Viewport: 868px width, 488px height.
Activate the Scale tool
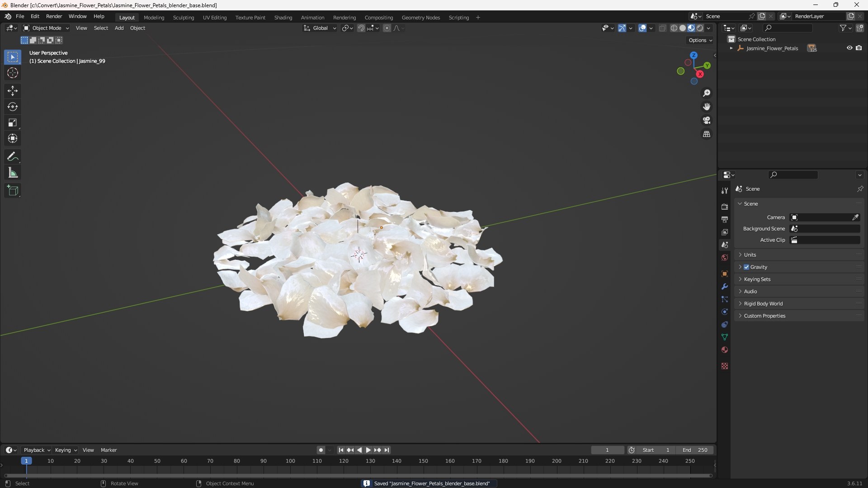13,122
